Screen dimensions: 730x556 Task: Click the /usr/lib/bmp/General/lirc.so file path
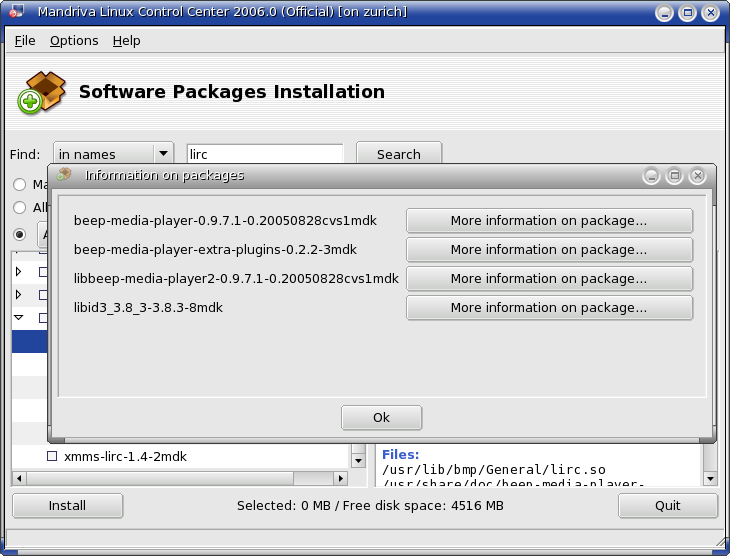click(x=494, y=469)
